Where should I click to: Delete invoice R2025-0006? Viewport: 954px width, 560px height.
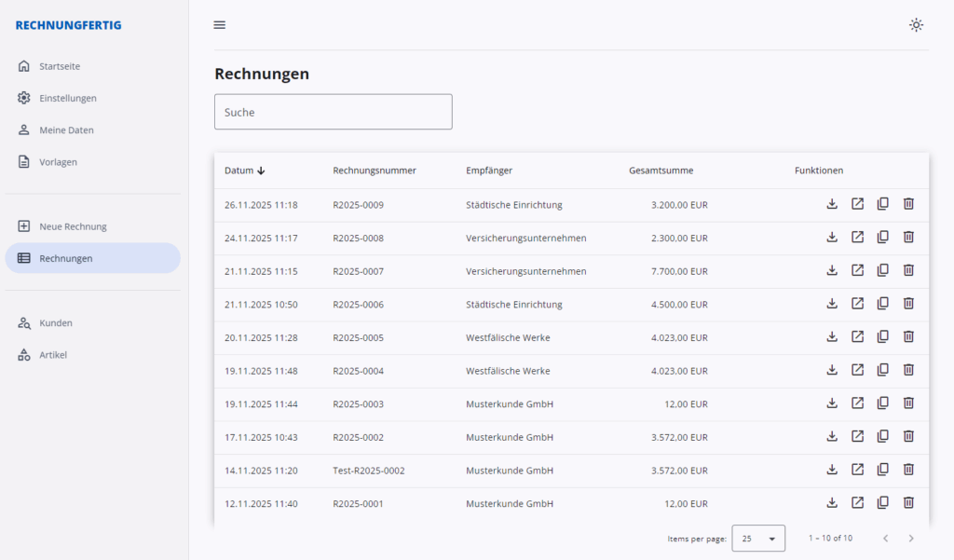click(x=908, y=304)
